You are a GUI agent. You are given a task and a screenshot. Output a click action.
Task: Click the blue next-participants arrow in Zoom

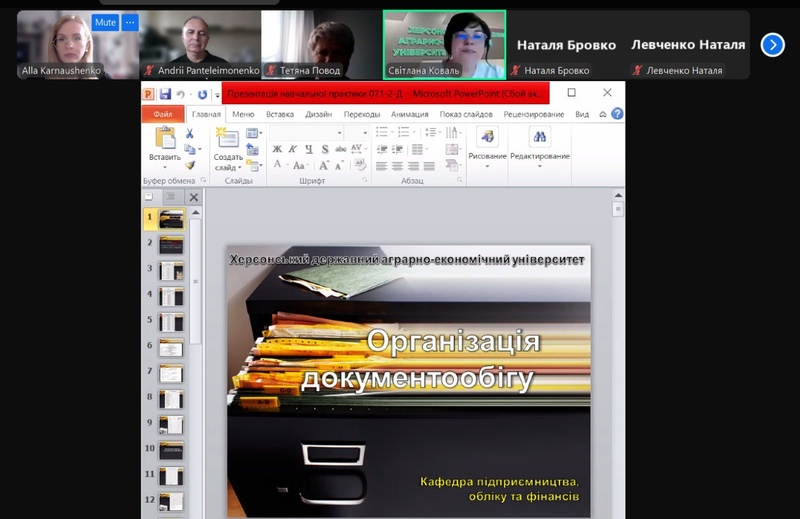(x=772, y=45)
